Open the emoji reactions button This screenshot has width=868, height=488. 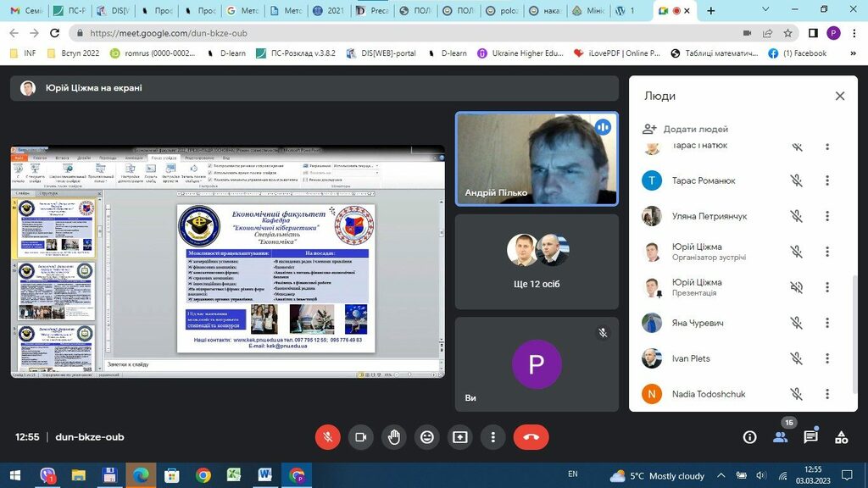[x=426, y=437]
